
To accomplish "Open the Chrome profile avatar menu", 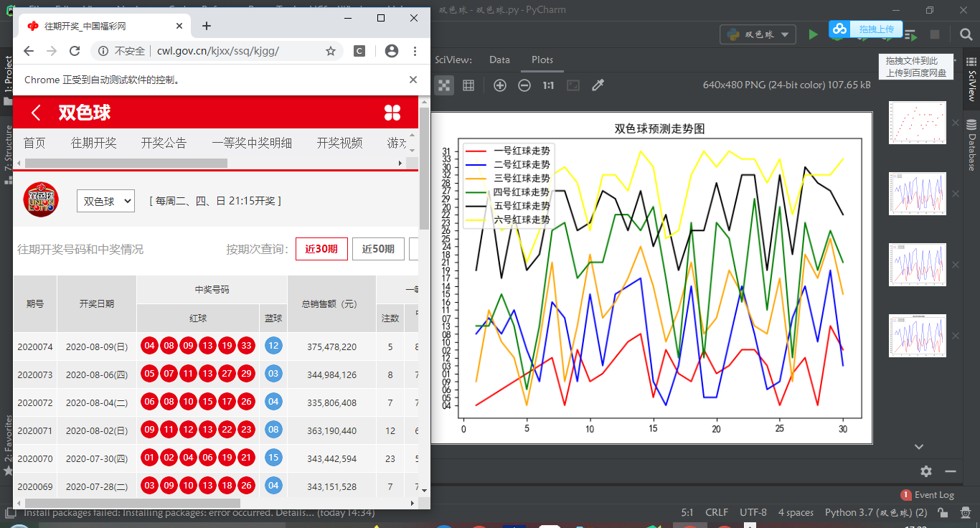I will [x=392, y=51].
